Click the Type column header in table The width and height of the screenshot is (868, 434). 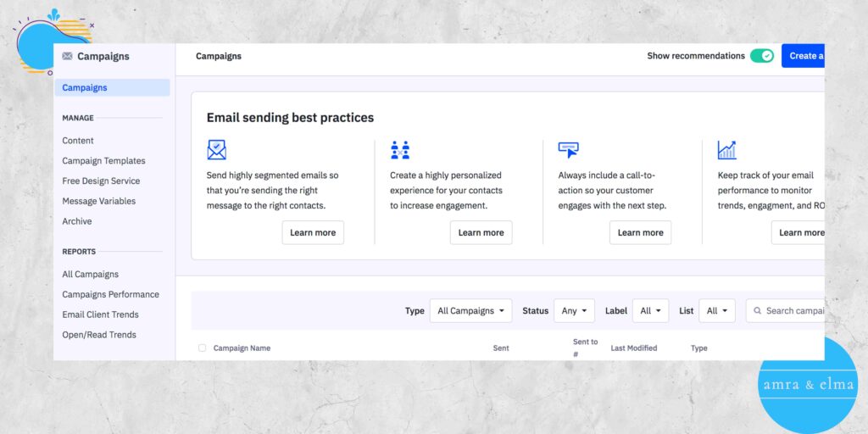(x=699, y=348)
